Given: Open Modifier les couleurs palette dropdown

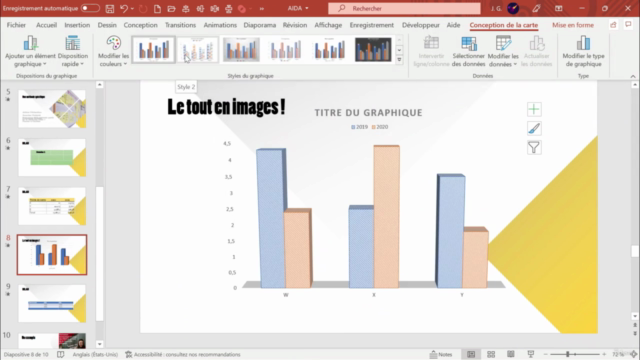Looking at the screenshot, I should (113, 51).
